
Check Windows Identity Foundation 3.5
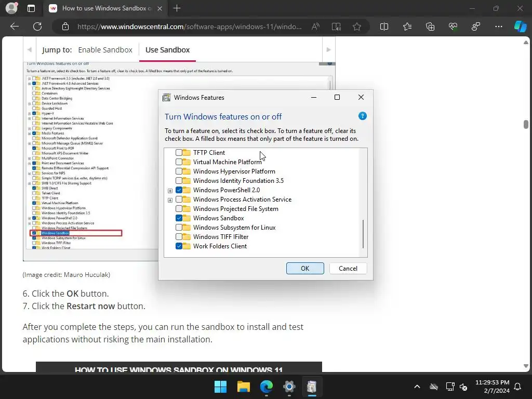(x=179, y=180)
